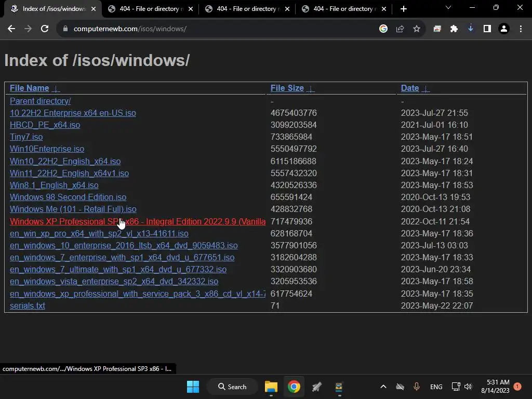This screenshot has width=532, height=399.
Task: Click the share page icon
Action: (400, 29)
